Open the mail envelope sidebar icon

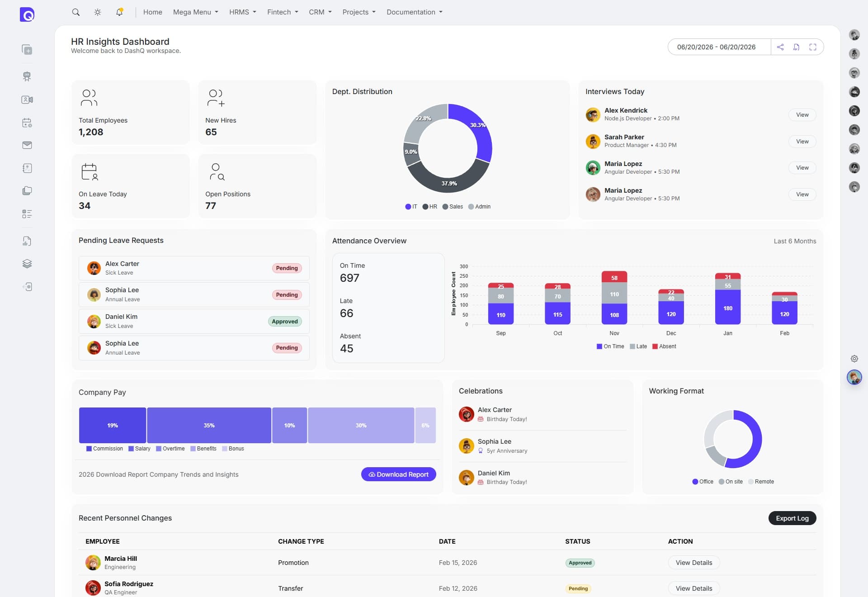point(27,145)
